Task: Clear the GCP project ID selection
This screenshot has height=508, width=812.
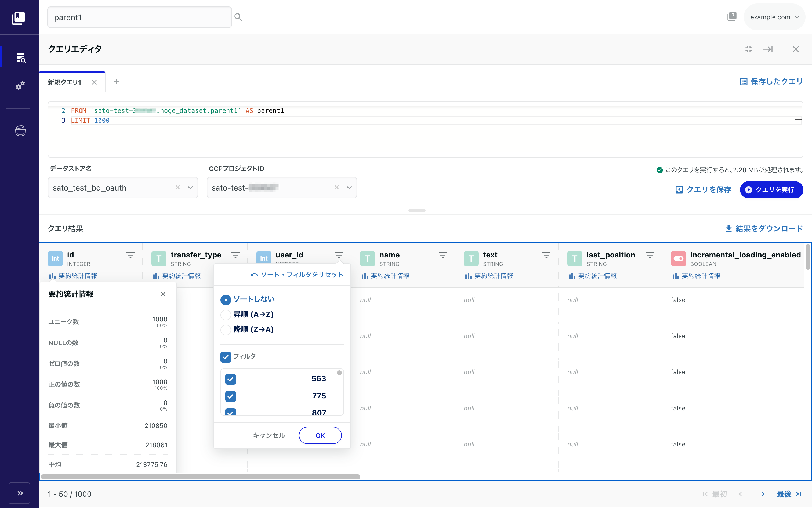Action: tap(336, 188)
